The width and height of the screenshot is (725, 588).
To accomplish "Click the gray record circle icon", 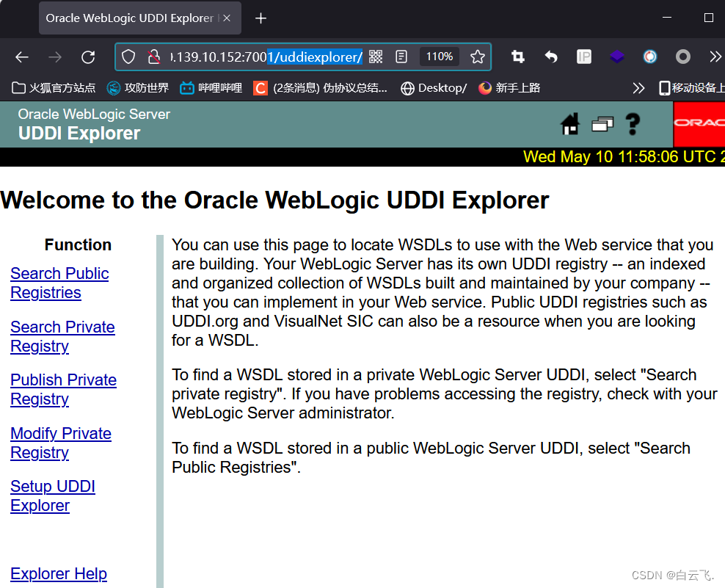I will pos(682,57).
